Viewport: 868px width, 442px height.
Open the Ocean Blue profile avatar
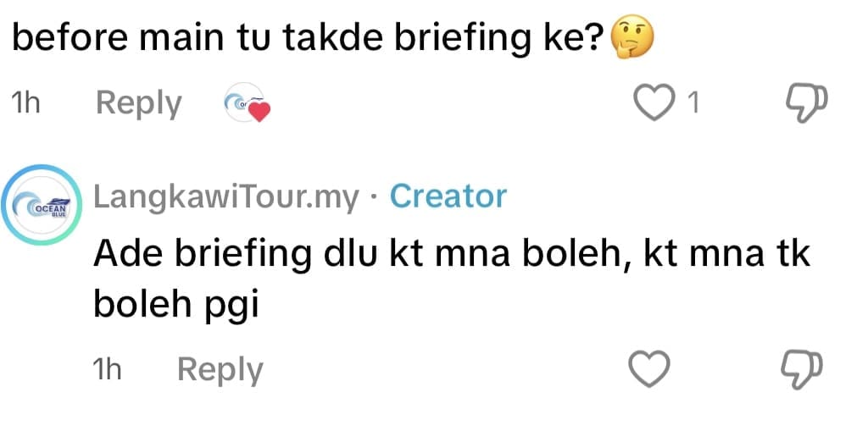pos(44,207)
